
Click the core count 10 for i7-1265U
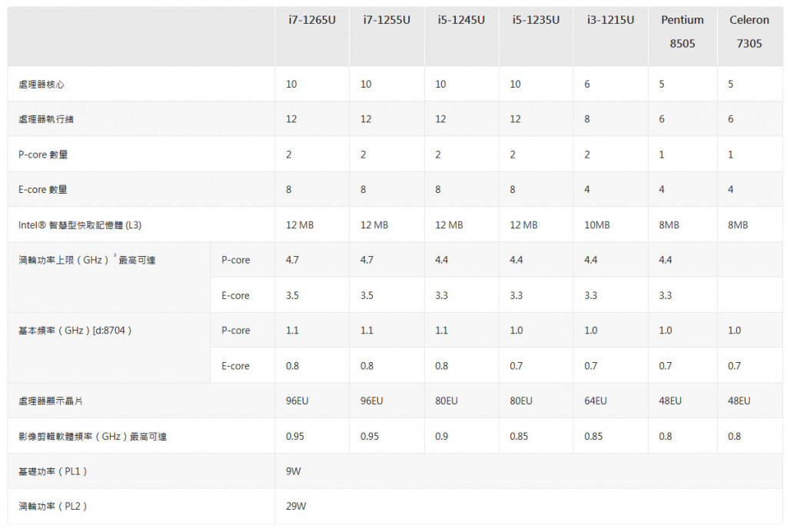[291, 85]
